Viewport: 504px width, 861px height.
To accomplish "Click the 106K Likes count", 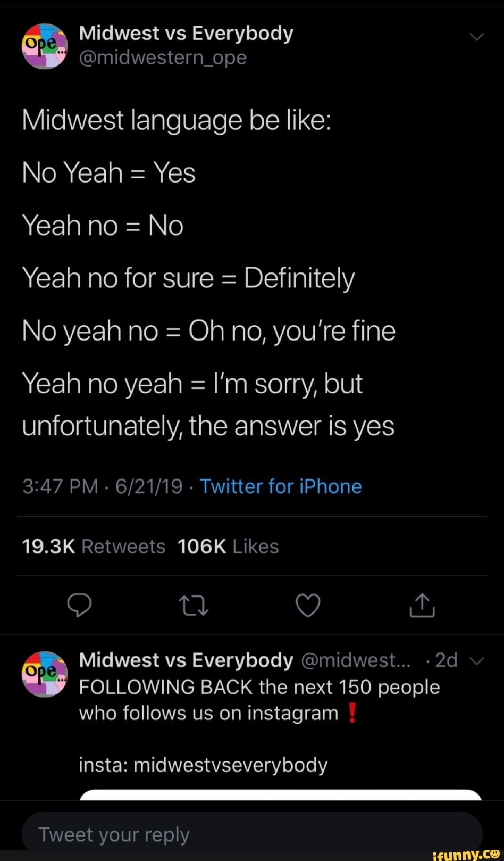I will pyautogui.click(x=228, y=546).
